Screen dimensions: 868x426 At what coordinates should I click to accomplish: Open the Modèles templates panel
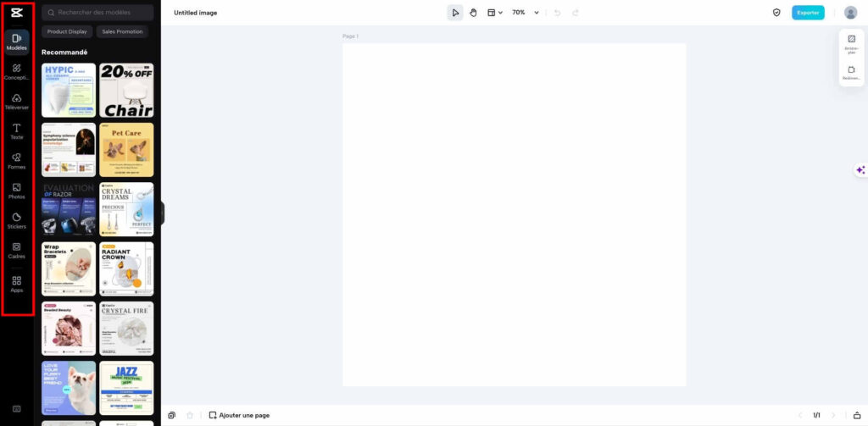click(17, 42)
